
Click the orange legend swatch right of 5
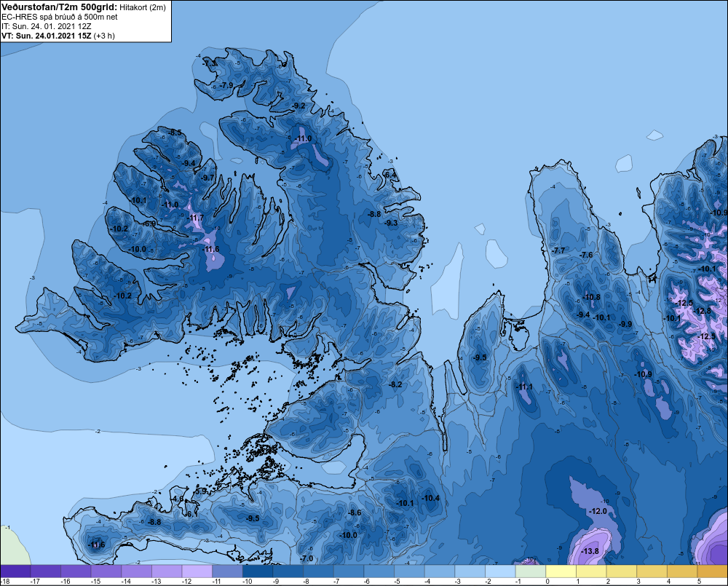712,571
